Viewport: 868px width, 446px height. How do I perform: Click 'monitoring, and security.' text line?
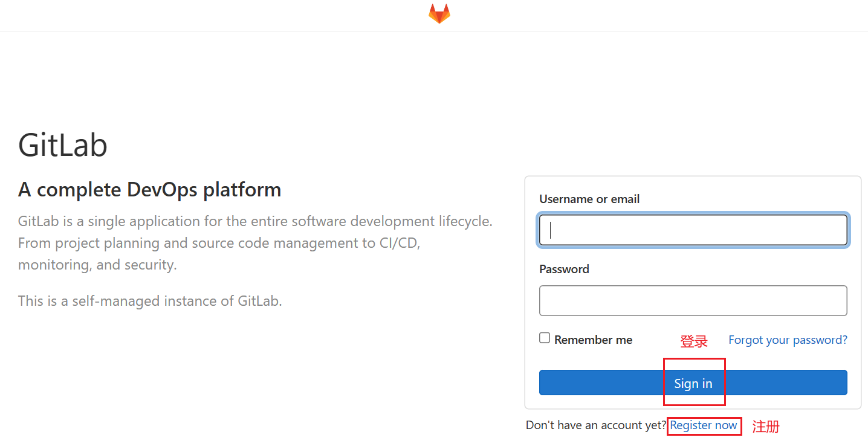pos(97,265)
